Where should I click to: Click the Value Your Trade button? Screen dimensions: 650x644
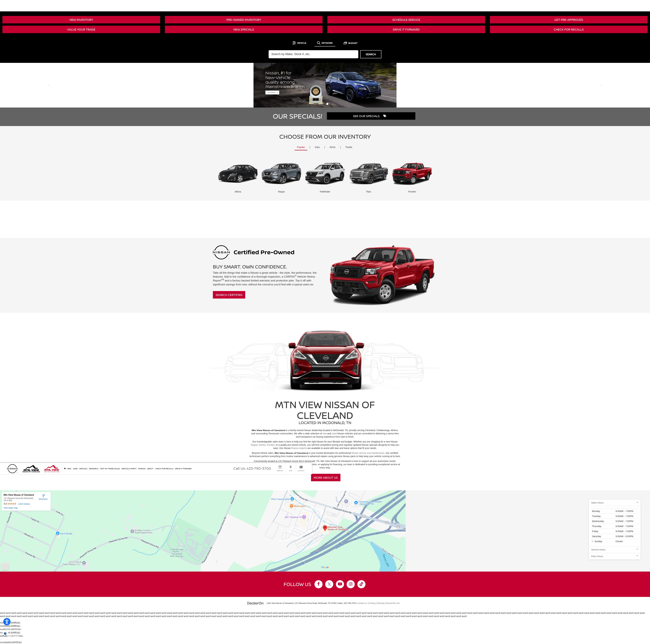(81, 30)
